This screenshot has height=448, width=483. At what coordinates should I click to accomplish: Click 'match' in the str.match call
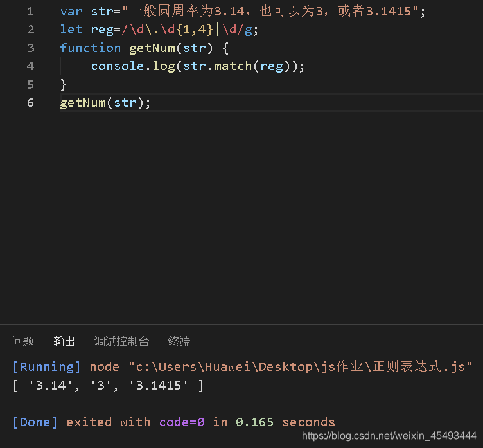click(233, 66)
